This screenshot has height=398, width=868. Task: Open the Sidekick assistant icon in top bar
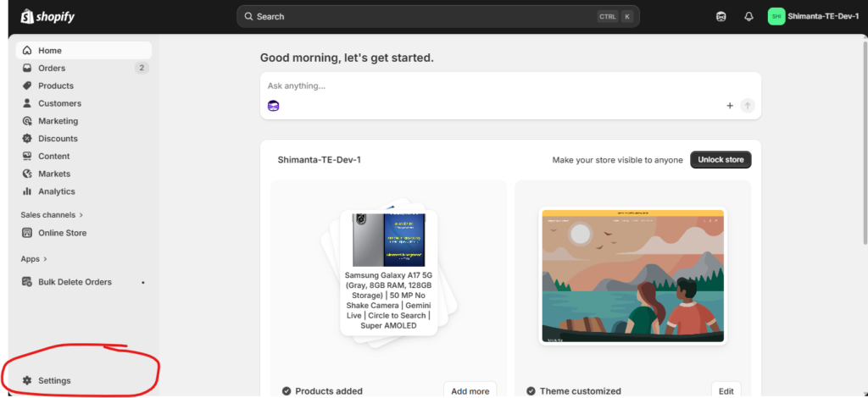pyautogui.click(x=721, y=16)
